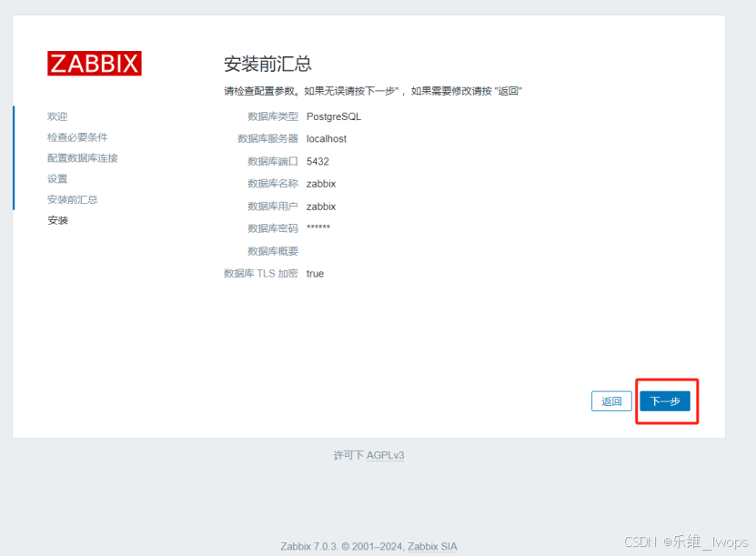The height and width of the screenshot is (556, 756).
Task: Click the localhost database server value
Action: click(327, 139)
